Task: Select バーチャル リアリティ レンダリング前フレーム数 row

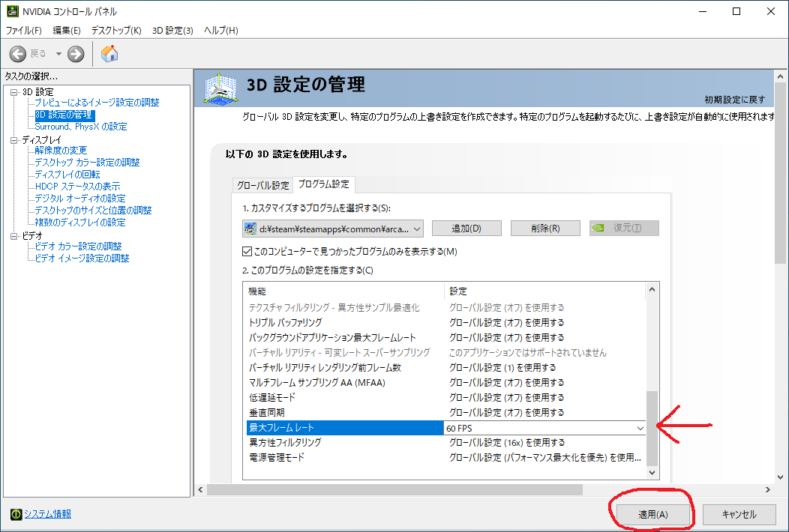Action: coord(444,368)
